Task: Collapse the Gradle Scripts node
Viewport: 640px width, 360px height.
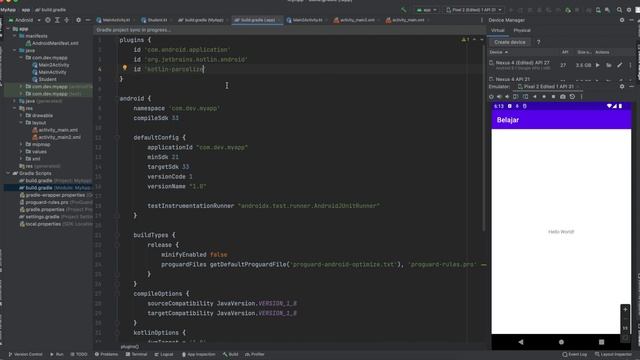Action: point(8,173)
